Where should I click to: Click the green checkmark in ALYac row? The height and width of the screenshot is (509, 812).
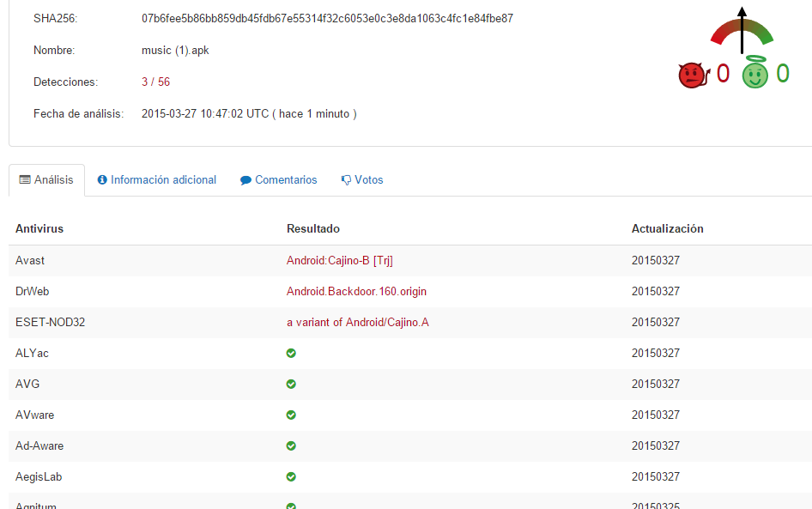(x=291, y=353)
